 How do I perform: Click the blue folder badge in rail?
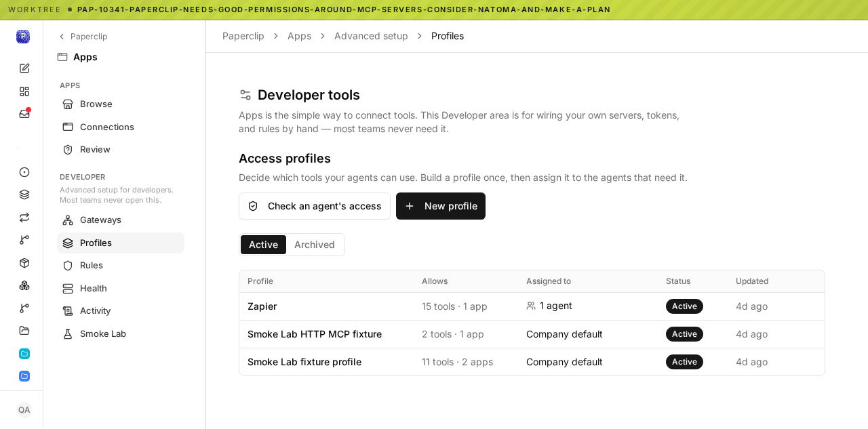click(x=24, y=376)
